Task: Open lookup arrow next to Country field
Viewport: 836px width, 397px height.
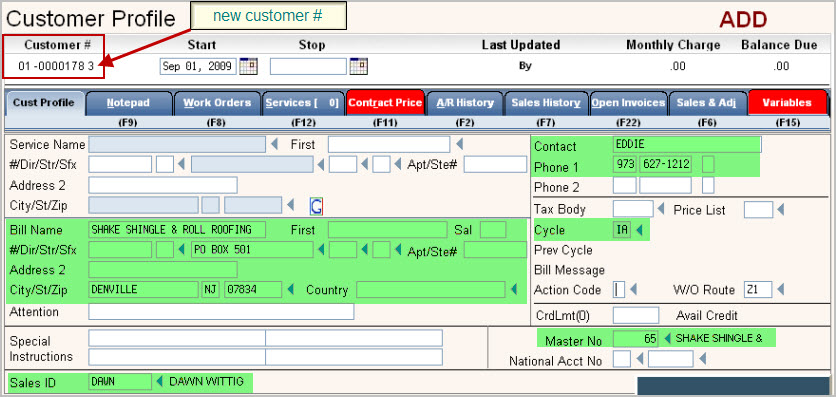Action: (514, 289)
